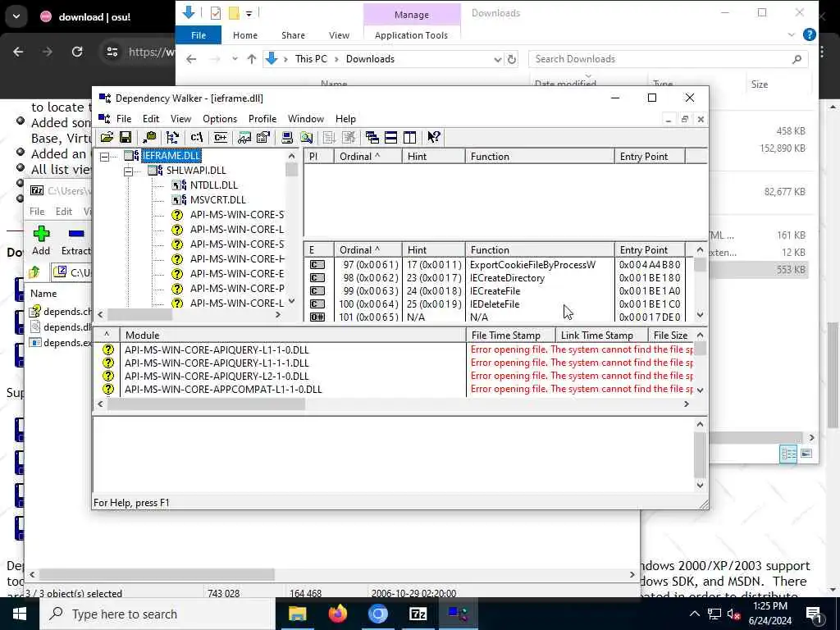
Task: Select IECreateFile export row
Action: click(500, 291)
